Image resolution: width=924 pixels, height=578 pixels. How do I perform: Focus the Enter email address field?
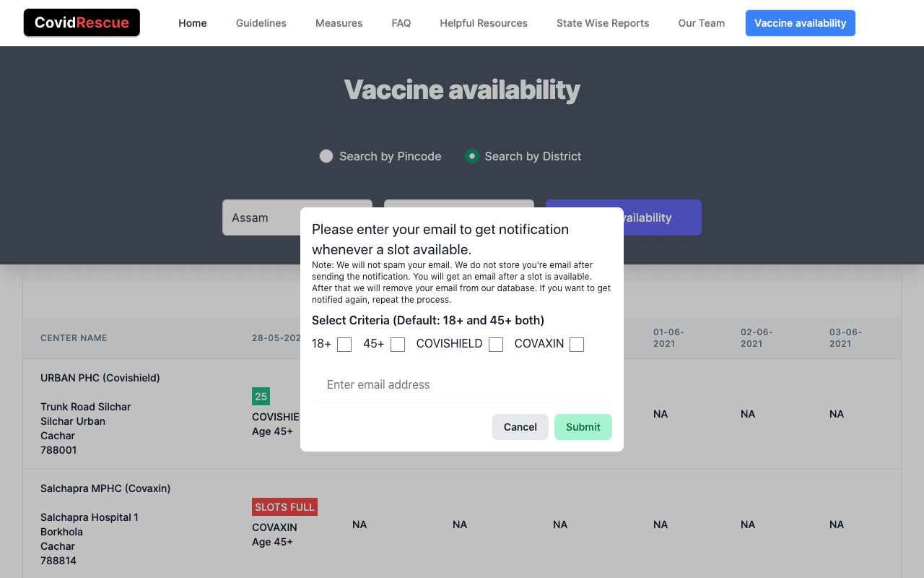click(462, 385)
